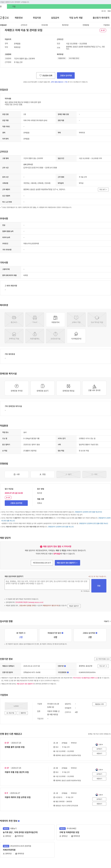111x868 pixels.
Task: Click the heart icon on 관심정보 등록
Action: coord(41,76)
